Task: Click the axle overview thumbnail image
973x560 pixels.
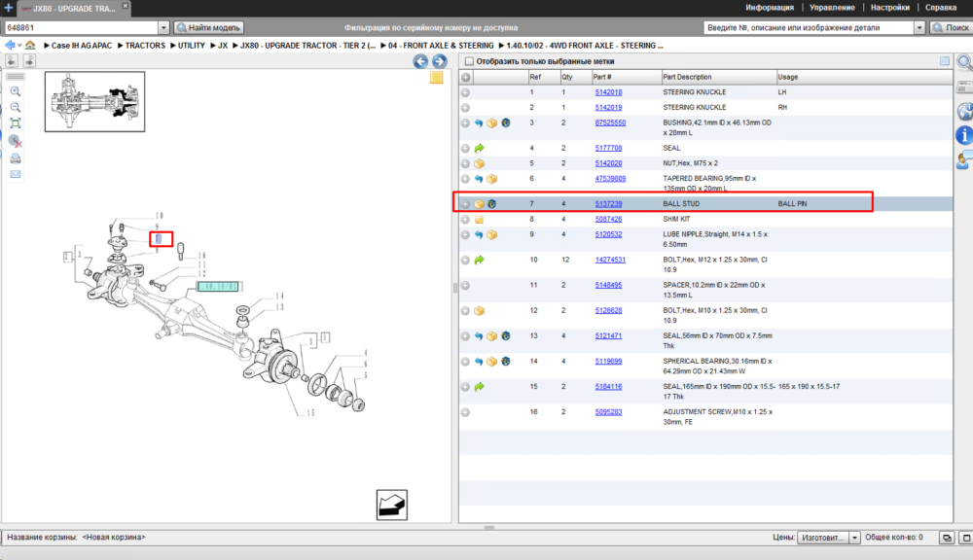Action: [95, 101]
